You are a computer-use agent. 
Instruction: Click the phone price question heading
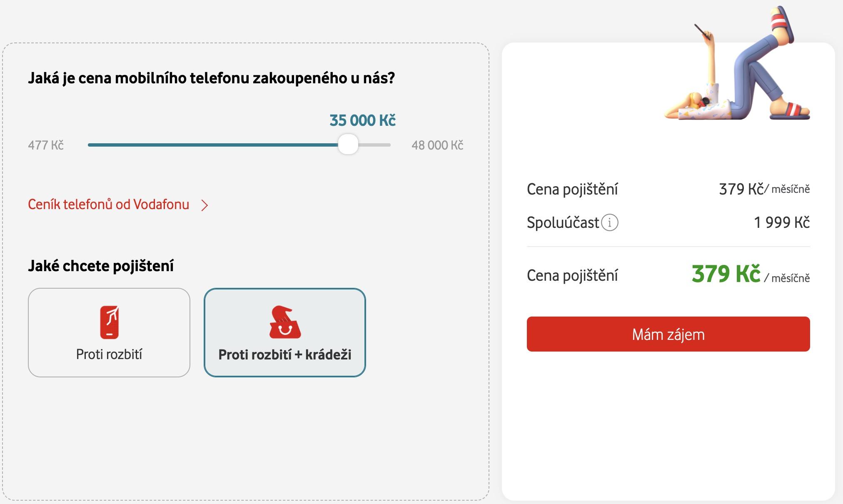click(x=211, y=78)
